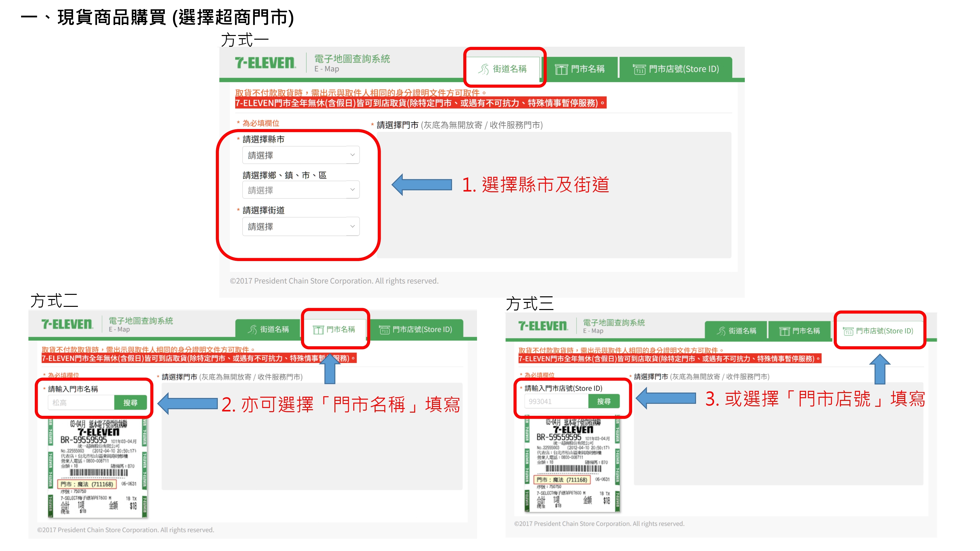Click street icon on 方式二 街道名稱 tab
The width and height of the screenshot is (980, 551).
tap(252, 329)
